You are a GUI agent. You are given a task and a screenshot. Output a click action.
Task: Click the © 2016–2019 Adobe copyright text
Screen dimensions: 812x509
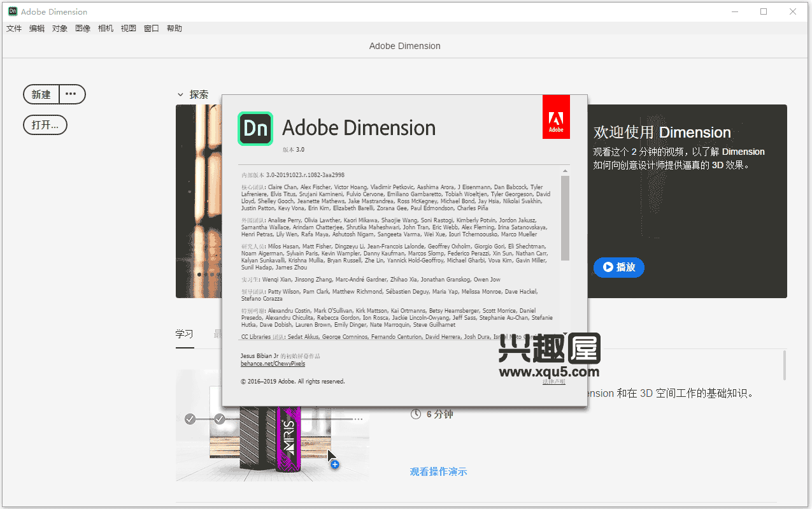(x=293, y=381)
